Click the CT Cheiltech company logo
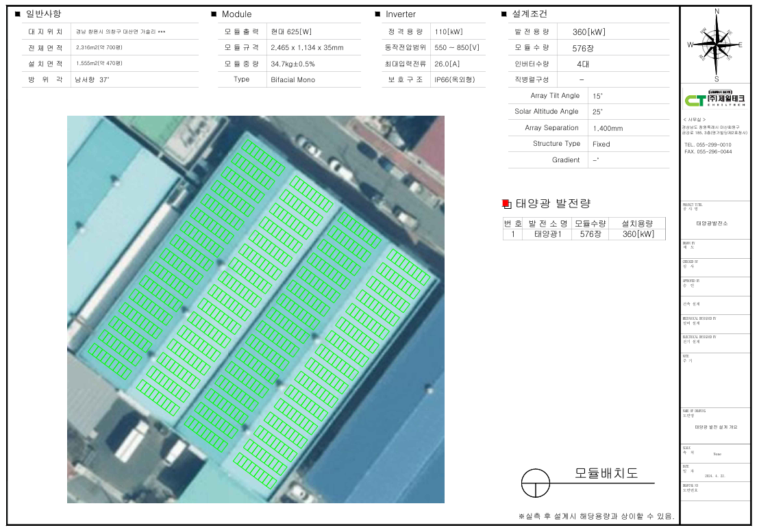Image resolution: width=759 pixels, height=532 pixels. (x=716, y=99)
